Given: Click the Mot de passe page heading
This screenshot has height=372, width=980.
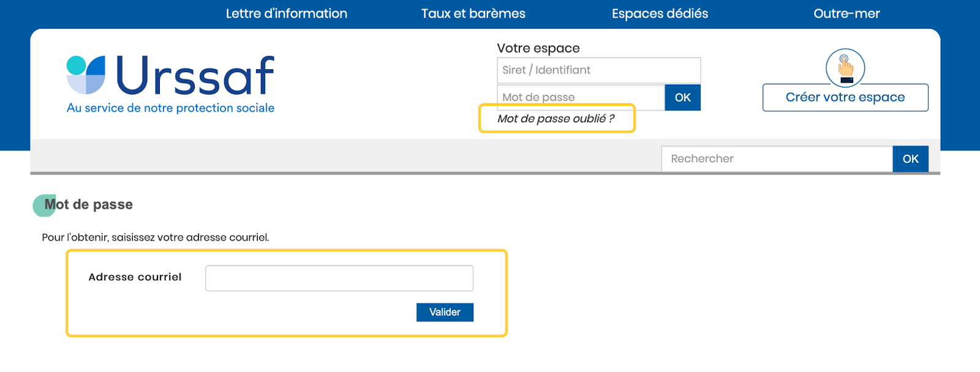Looking at the screenshot, I should [89, 205].
